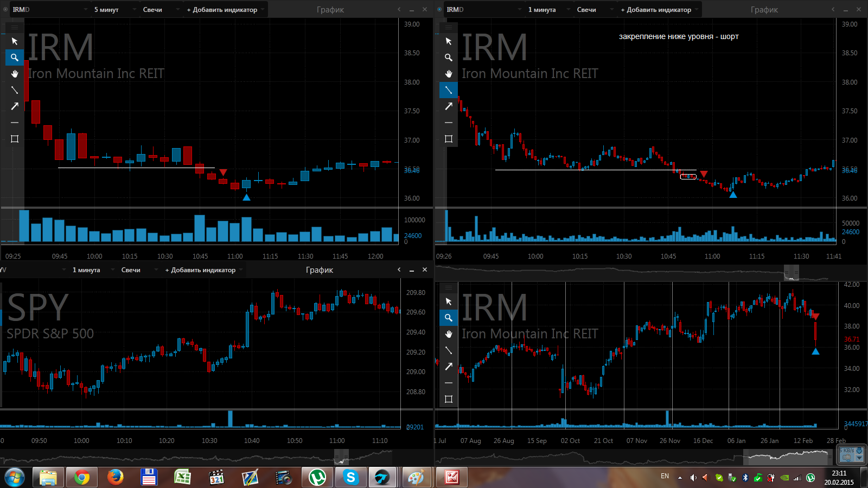Image resolution: width=868 pixels, height=488 pixels.
Task: Select arrow drawing tool in daily IRM chart
Action: [449, 367]
